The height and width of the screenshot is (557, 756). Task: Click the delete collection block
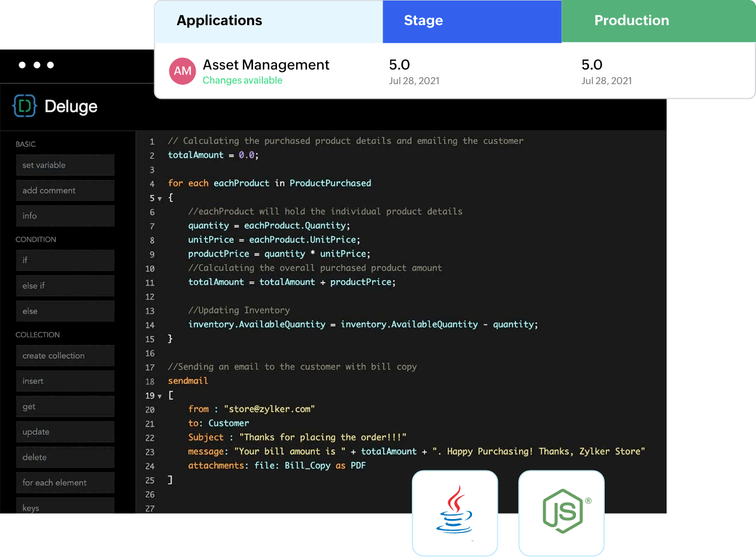[65, 457]
